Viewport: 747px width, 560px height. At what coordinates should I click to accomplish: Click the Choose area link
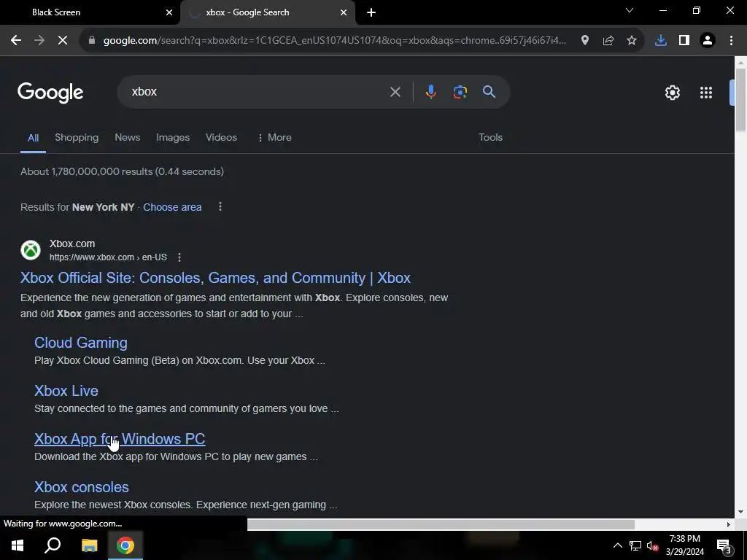tap(172, 207)
